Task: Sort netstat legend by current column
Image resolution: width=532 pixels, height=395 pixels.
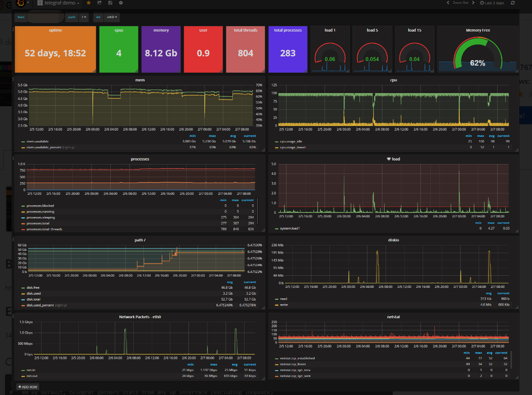Action: click(x=501, y=353)
